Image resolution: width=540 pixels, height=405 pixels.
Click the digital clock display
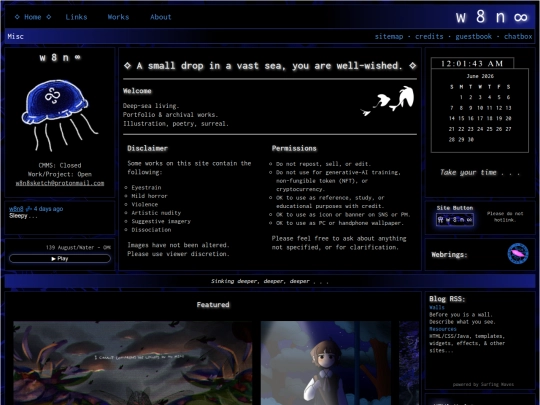click(472, 63)
